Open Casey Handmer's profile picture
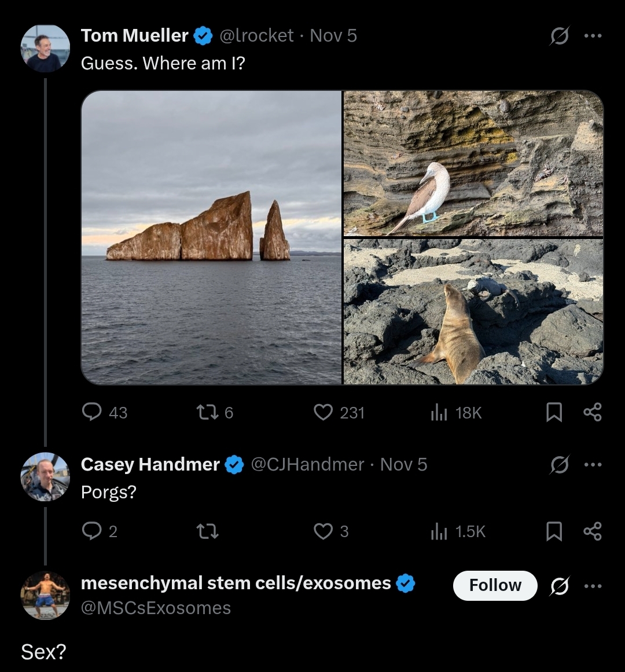Image resolution: width=625 pixels, height=672 pixels. point(45,476)
